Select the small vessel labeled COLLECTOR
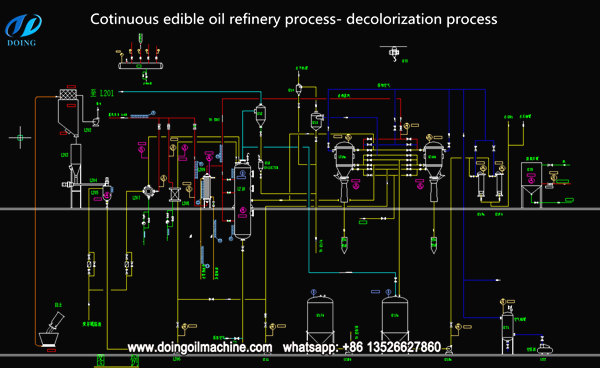 [261, 165]
